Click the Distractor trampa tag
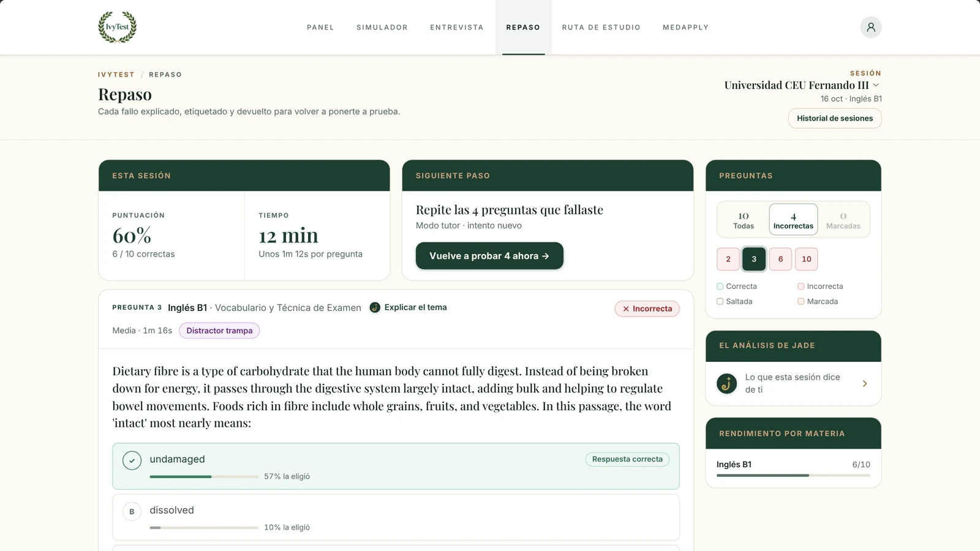The width and height of the screenshot is (980, 551). (219, 331)
